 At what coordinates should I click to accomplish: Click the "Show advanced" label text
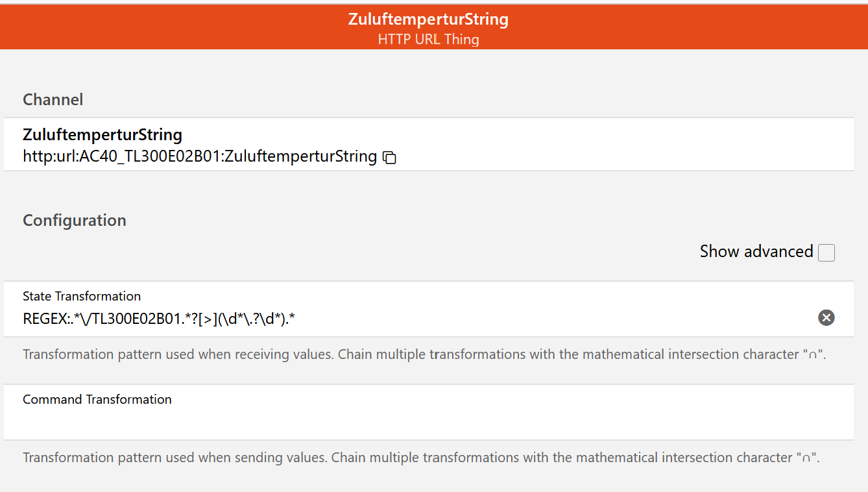756,252
